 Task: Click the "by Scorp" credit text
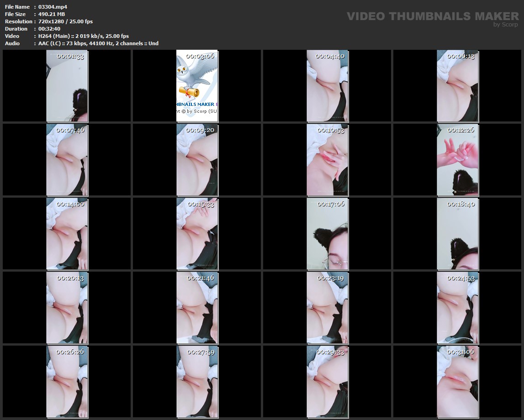[505, 25]
